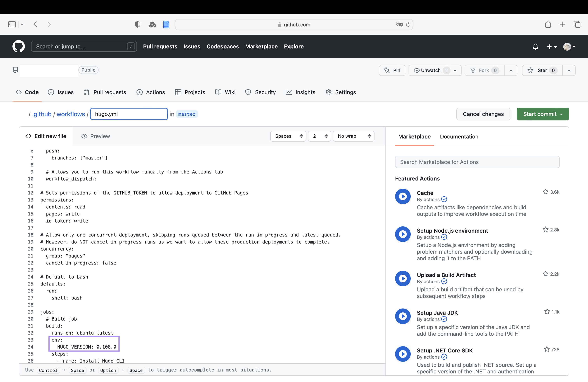The width and height of the screenshot is (588, 382).
Task: Click the Code tab icon
Action: point(19,92)
